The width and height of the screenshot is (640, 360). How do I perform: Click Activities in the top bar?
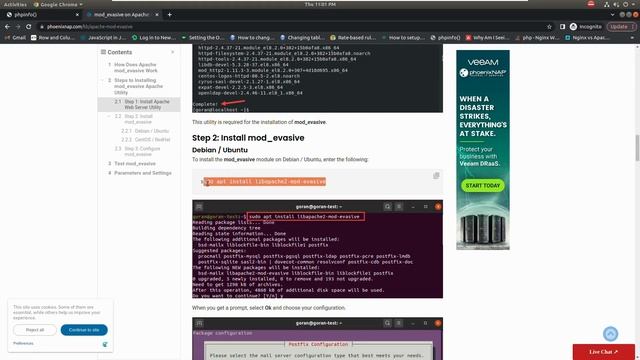click(15, 4)
